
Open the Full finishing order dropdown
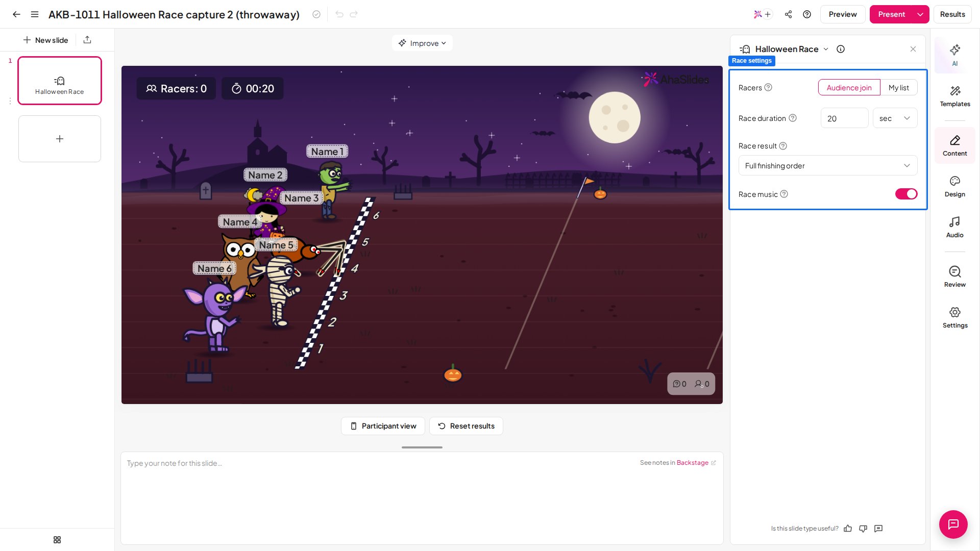[x=828, y=166]
